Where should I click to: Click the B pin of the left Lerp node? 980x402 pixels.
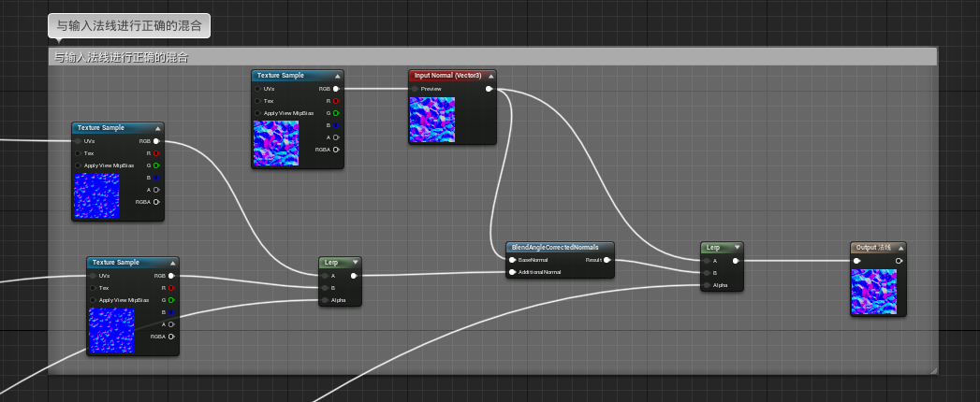(x=325, y=288)
